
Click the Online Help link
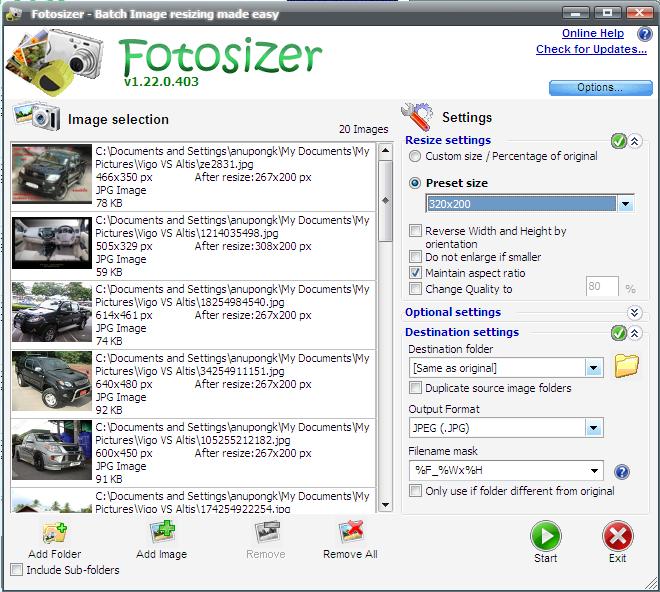coord(593,33)
